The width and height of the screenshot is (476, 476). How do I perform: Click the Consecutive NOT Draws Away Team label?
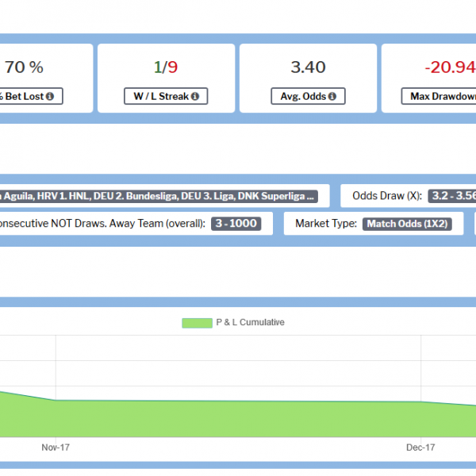(x=102, y=224)
